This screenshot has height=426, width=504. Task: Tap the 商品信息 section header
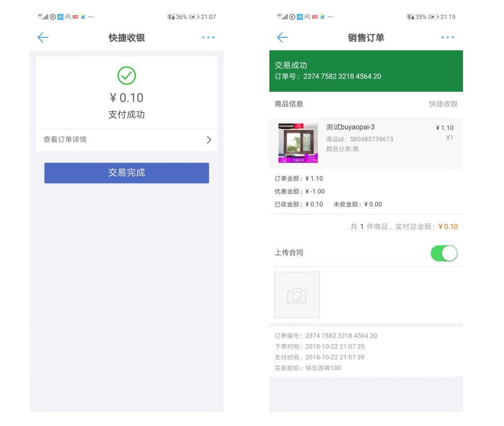pos(289,104)
